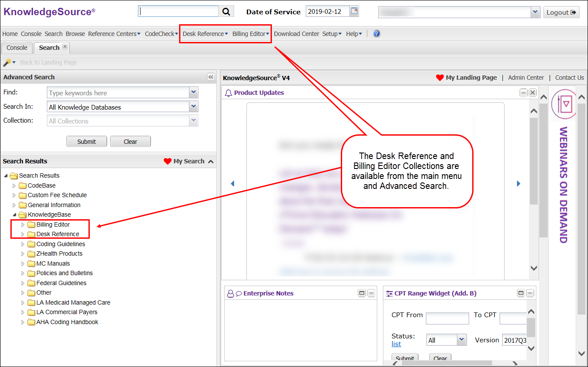Click the previous slide arrow in Product Updates
Screen dimensions: 588x367
[232, 184]
